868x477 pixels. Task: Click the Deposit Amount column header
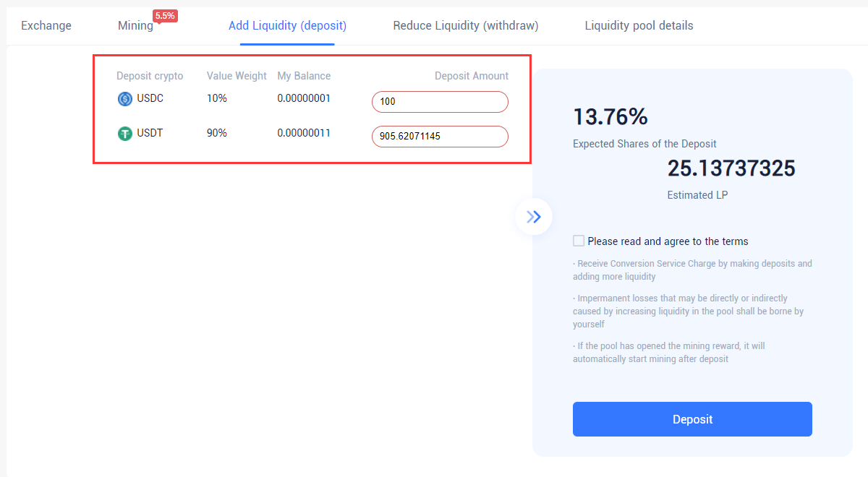click(x=472, y=76)
